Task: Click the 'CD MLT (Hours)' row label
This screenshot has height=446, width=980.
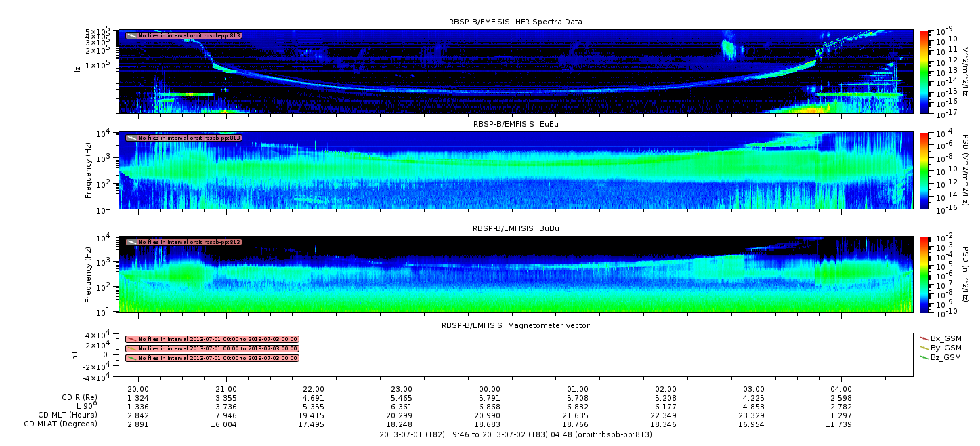Action: [68, 415]
